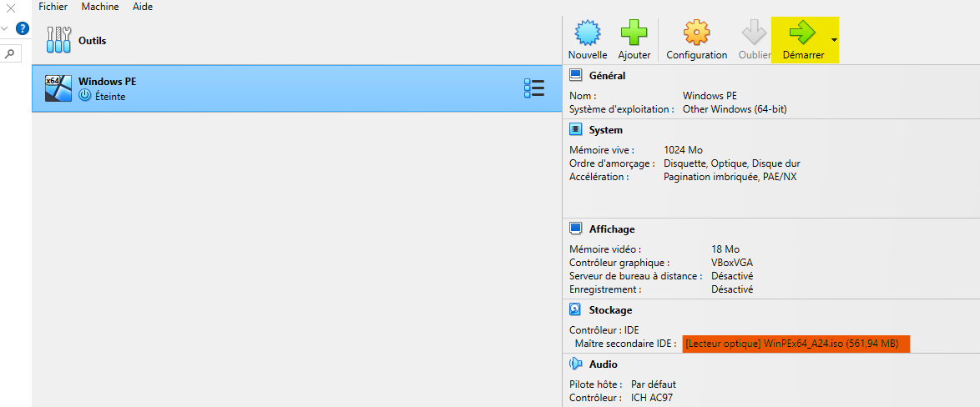
Task: Click the Audio speaker icon
Action: 575,364
